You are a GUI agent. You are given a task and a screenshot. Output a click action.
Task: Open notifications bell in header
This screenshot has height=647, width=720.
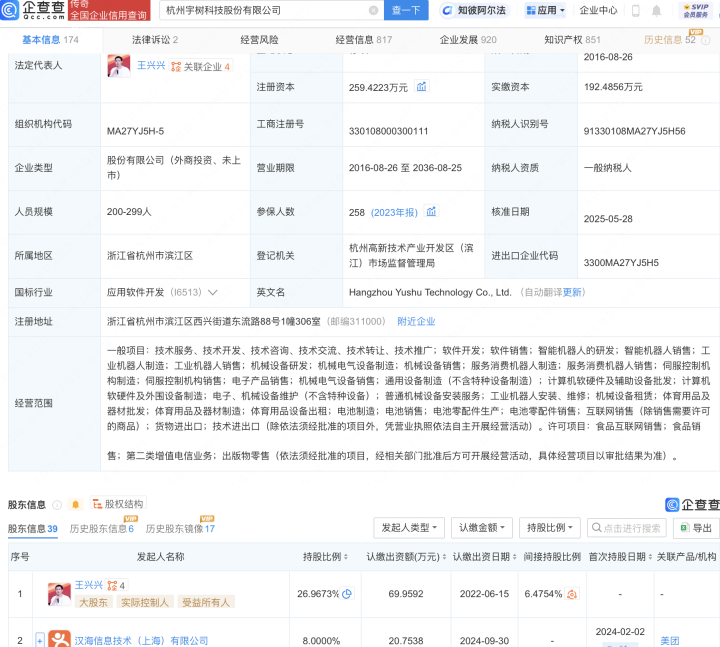click(x=657, y=11)
